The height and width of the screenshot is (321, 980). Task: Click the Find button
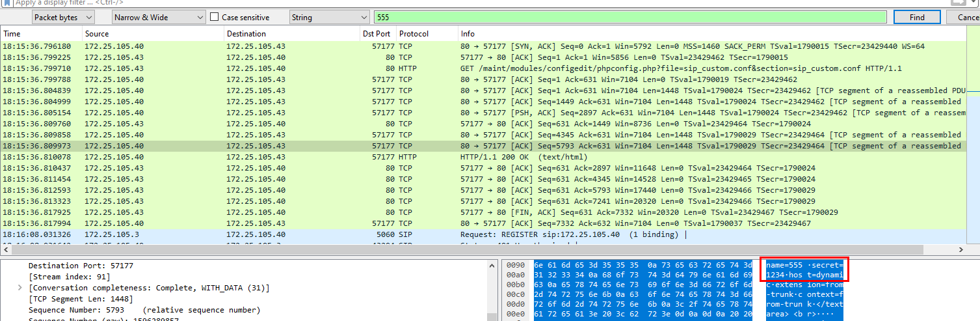pyautogui.click(x=917, y=18)
